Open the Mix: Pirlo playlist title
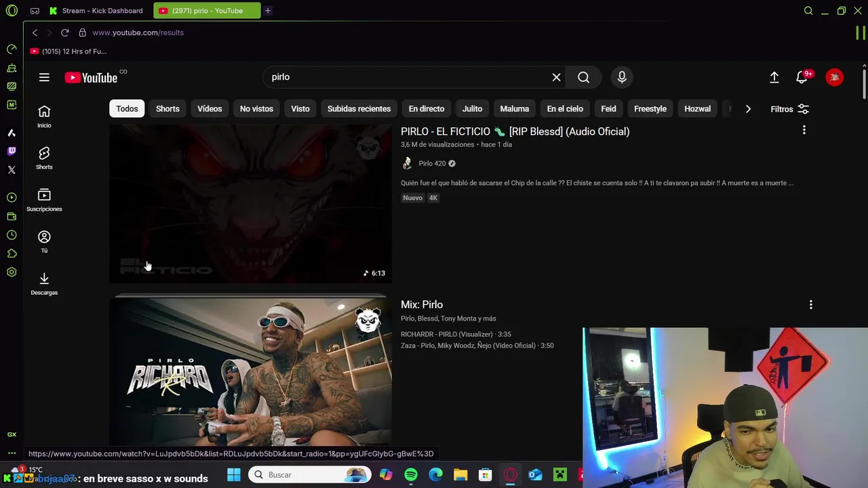 (422, 305)
